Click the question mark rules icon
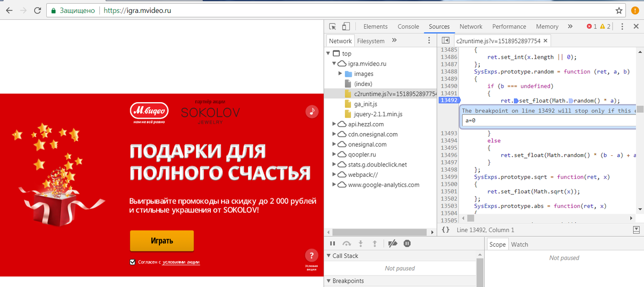 coord(311,255)
